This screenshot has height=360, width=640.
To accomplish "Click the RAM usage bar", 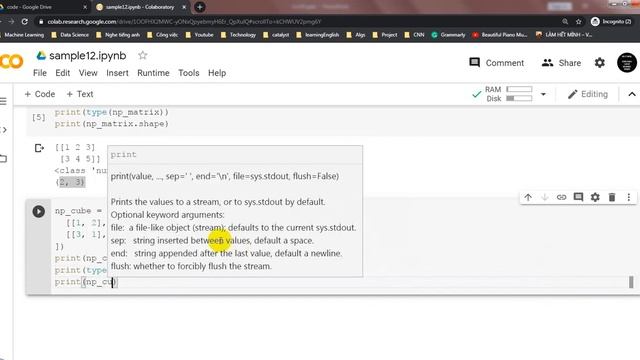I will click(519, 89).
